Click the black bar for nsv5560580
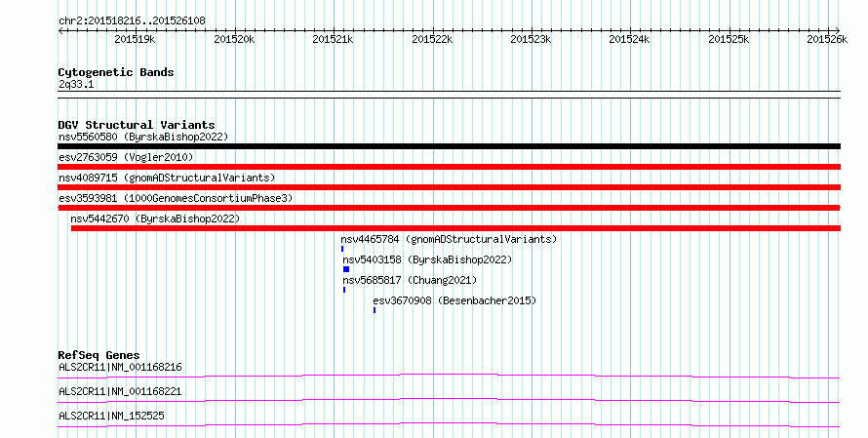Image resolution: width=868 pixels, height=438 pixels. point(449,146)
